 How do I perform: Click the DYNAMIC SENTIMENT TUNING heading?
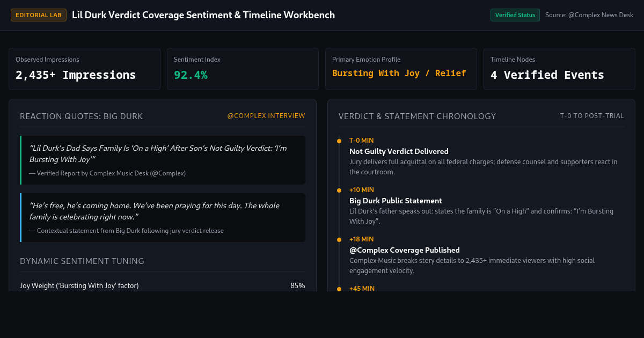(82, 261)
